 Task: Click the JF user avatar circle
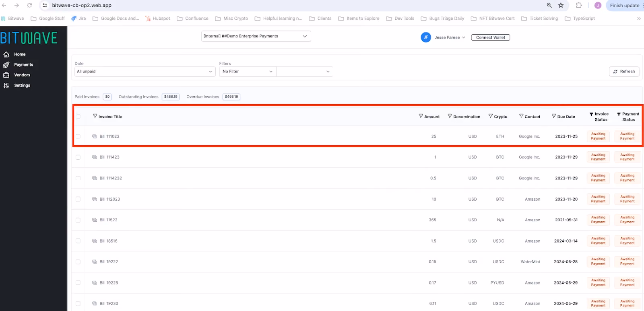426,37
